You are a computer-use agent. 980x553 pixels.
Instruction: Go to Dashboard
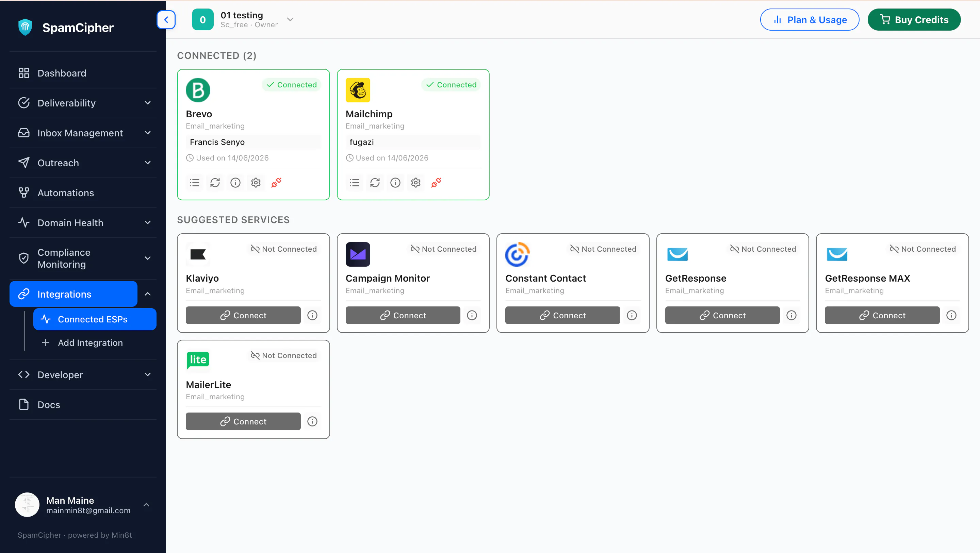pyautogui.click(x=83, y=73)
